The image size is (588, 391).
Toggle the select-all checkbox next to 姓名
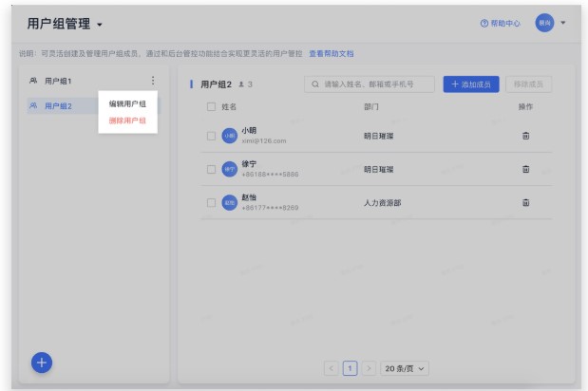click(x=211, y=107)
